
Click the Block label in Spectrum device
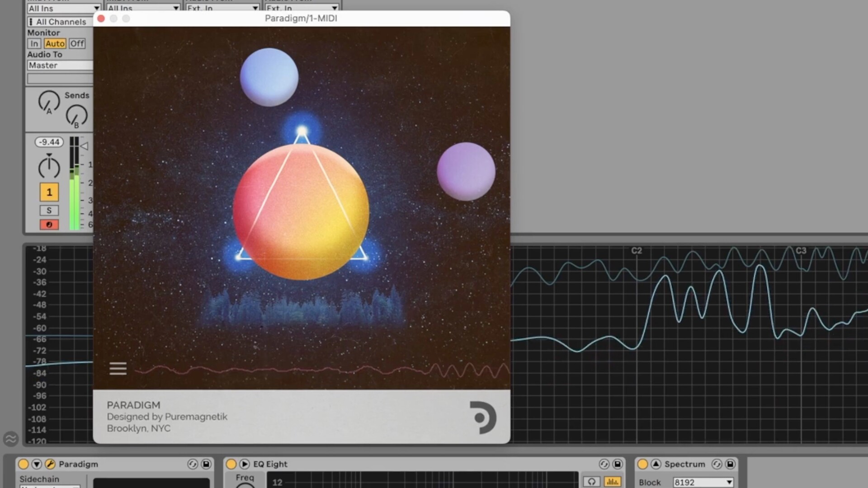click(650, 482)
